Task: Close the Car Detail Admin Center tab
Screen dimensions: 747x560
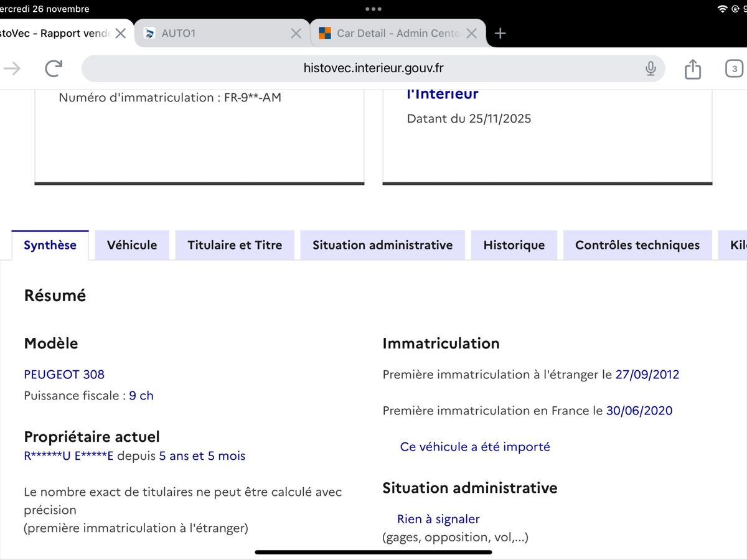Action: tap(472, 34)
